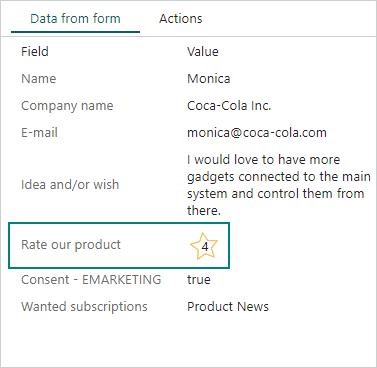
Task: Click the Consent - EMARKETING label
Action: (91, 280)
